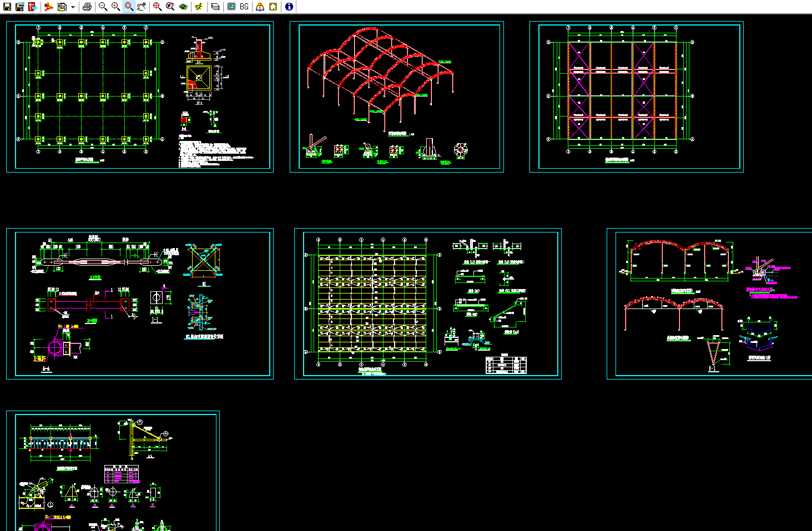
Task: Click the layout view window icon
Action: pyautogui.click(x=231, y=7)
